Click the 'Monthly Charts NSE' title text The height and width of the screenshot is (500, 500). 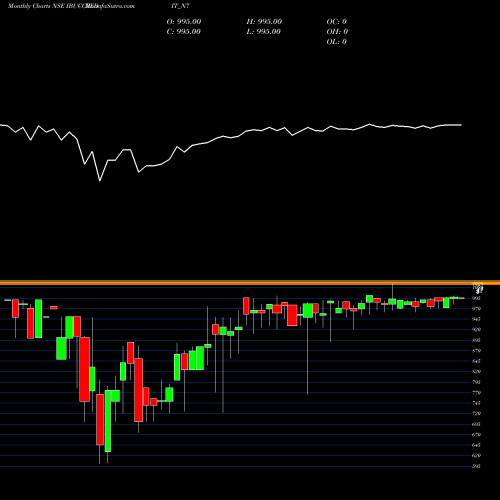(36, 6)
